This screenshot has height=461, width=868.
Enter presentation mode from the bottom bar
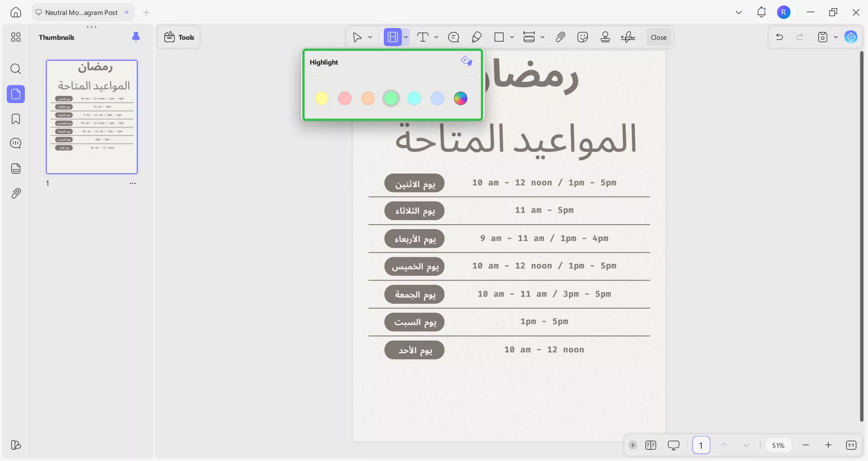tap(674, 445)
